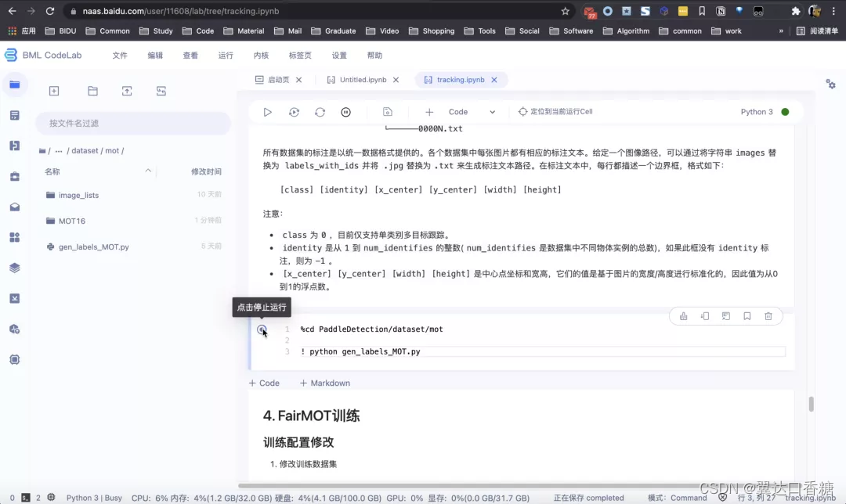Click the green kernel status indicator
Screen dimensions: 846x504
[783, 112]
